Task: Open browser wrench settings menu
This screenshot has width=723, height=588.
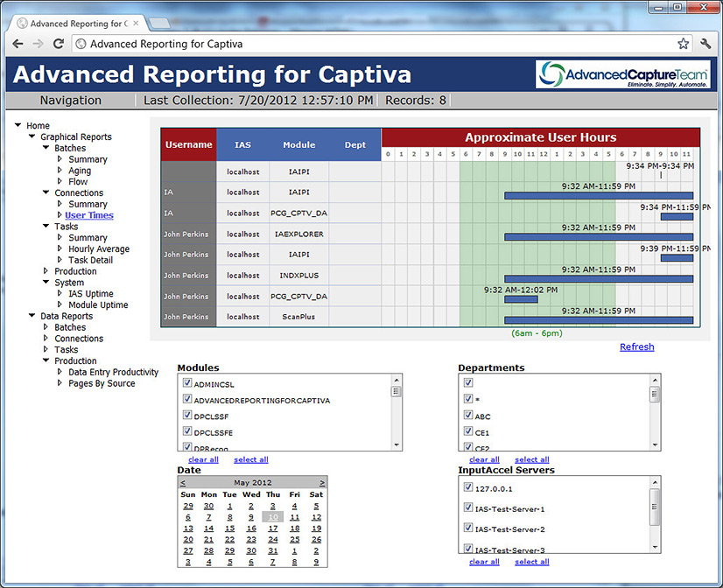Action: tap(705, 43)
